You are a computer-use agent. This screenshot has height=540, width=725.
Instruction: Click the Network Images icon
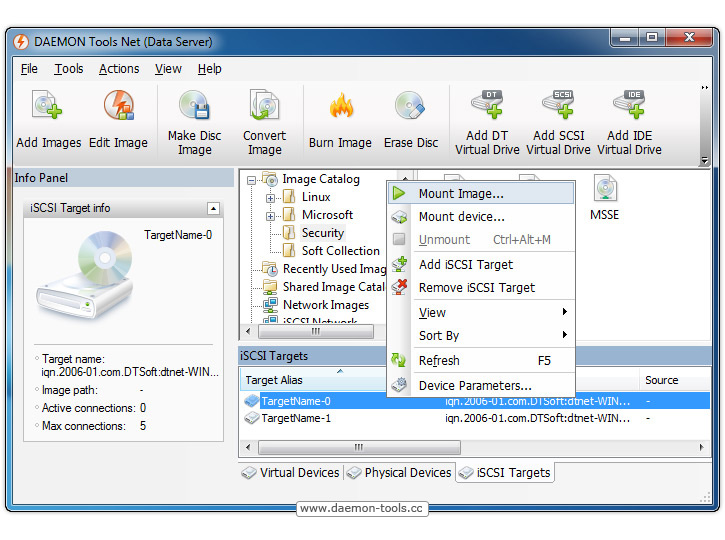(270, 305)
